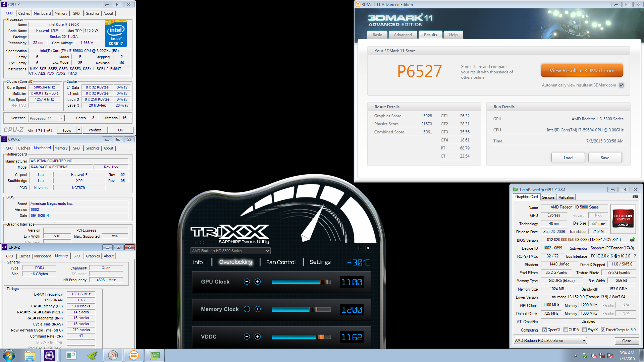Screen dimensions: 644x362
Task: Click the muted volume icon in system tray
Action: point(594,356)
